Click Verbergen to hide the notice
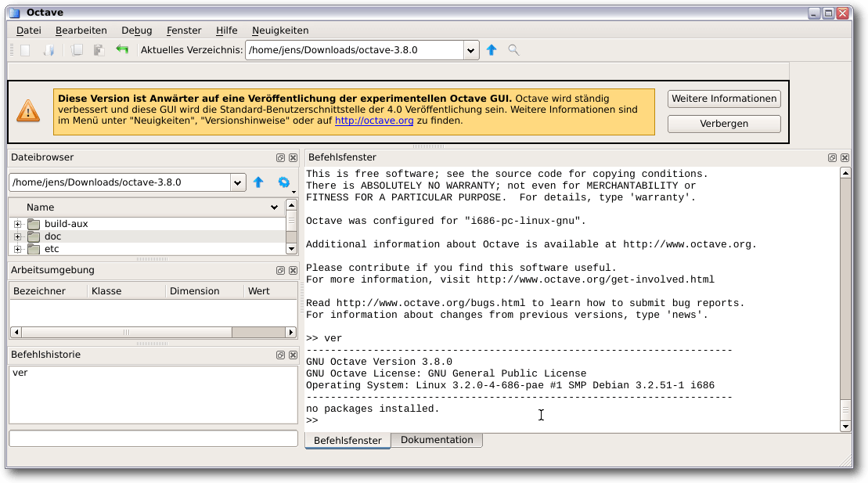This screenshot has width=868, height=483. tap(724, 124)
